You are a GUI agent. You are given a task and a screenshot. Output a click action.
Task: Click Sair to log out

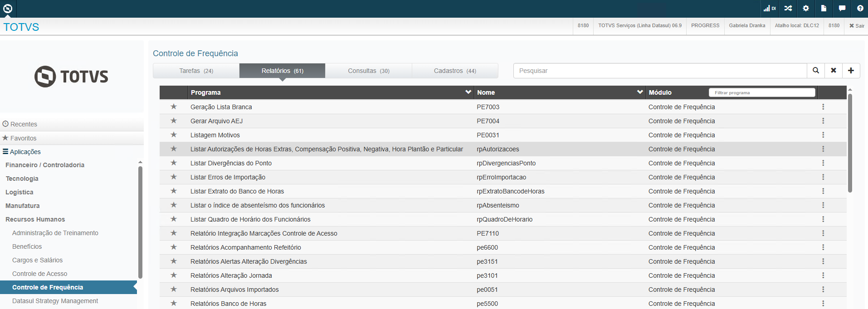[857, 26]
